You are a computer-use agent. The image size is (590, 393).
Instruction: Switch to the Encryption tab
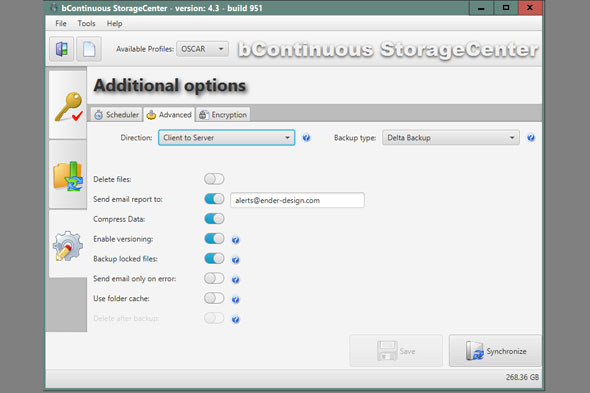[x=223, y=115]
